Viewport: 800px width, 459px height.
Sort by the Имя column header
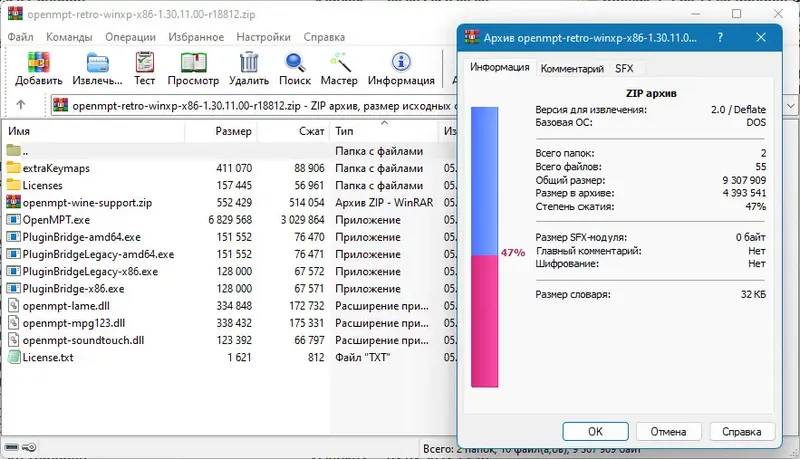[x=94, y=131]
